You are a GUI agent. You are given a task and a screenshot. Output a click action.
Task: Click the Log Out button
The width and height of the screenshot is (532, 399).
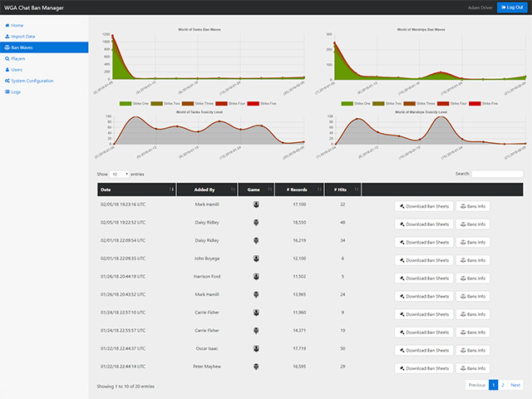[512, 7]
